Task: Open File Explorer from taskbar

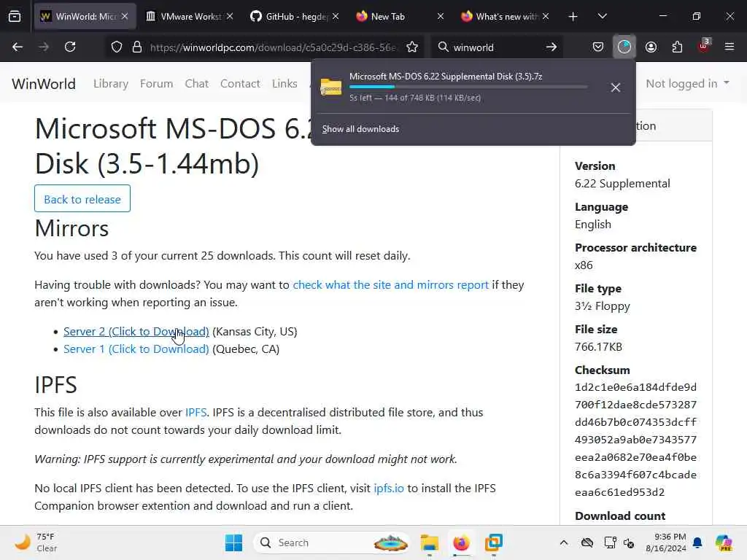Action: (x=429, y=542)
